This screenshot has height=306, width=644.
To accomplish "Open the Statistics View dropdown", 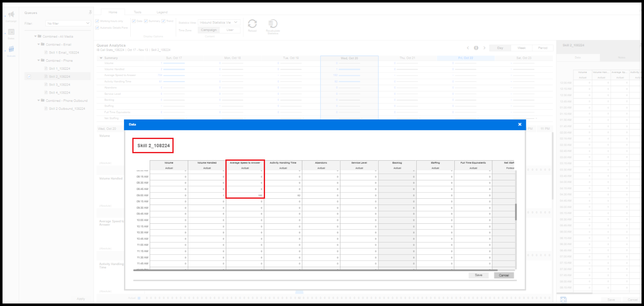I will (219, 23).
